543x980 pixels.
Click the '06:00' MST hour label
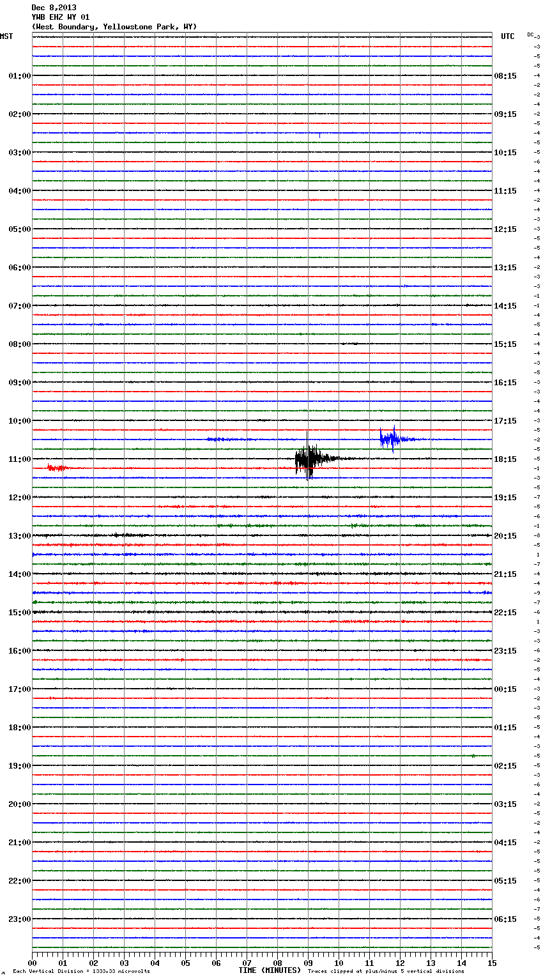(x=20, y=268)
